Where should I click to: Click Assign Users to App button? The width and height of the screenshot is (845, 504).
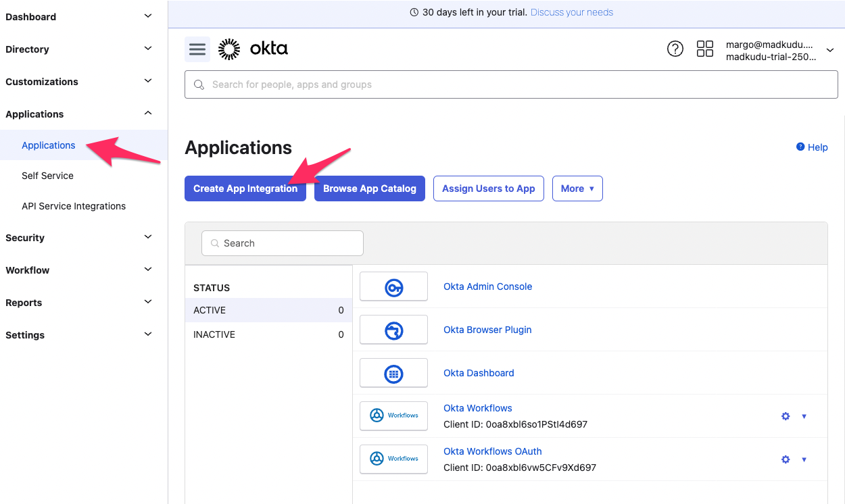489,188
